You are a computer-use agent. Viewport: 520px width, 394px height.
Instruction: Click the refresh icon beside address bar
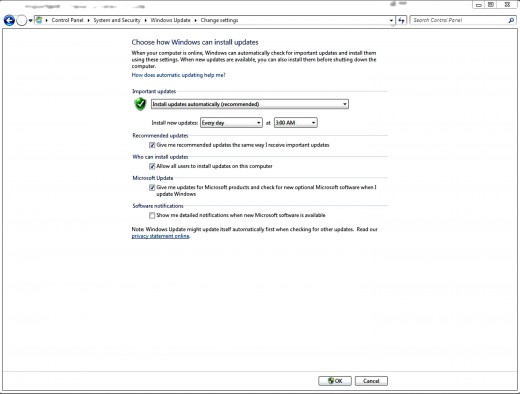tap(401, 20)
